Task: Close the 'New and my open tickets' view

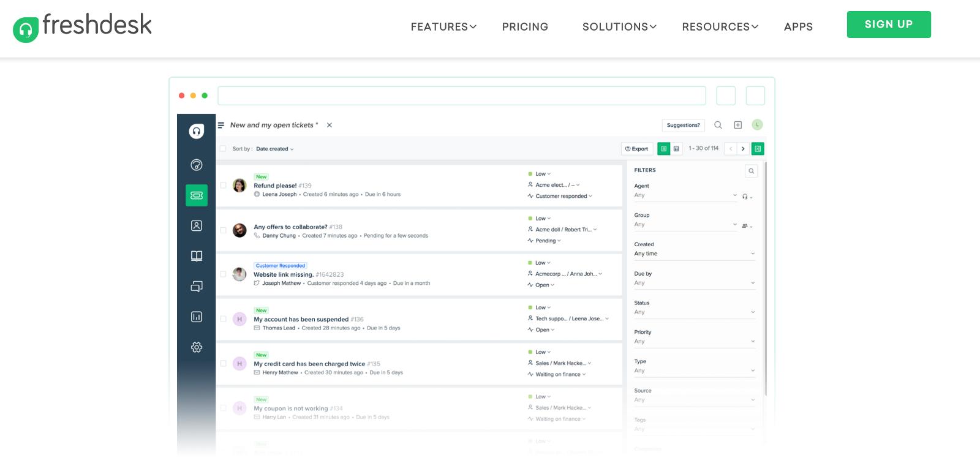Action: (330, 125)
